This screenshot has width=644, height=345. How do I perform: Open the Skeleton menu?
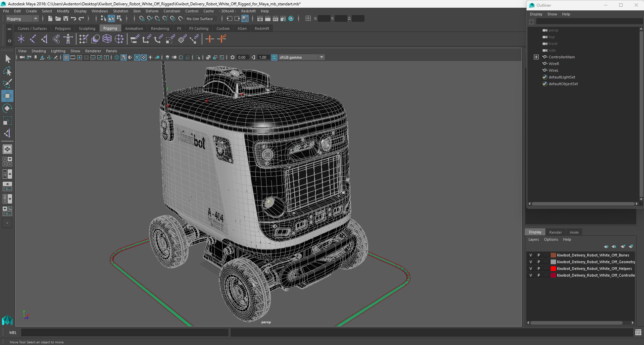[120, 11]
